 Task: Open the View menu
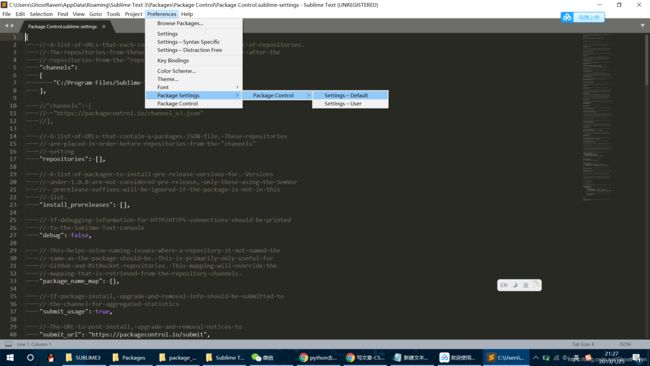click(x=79, y=14)
